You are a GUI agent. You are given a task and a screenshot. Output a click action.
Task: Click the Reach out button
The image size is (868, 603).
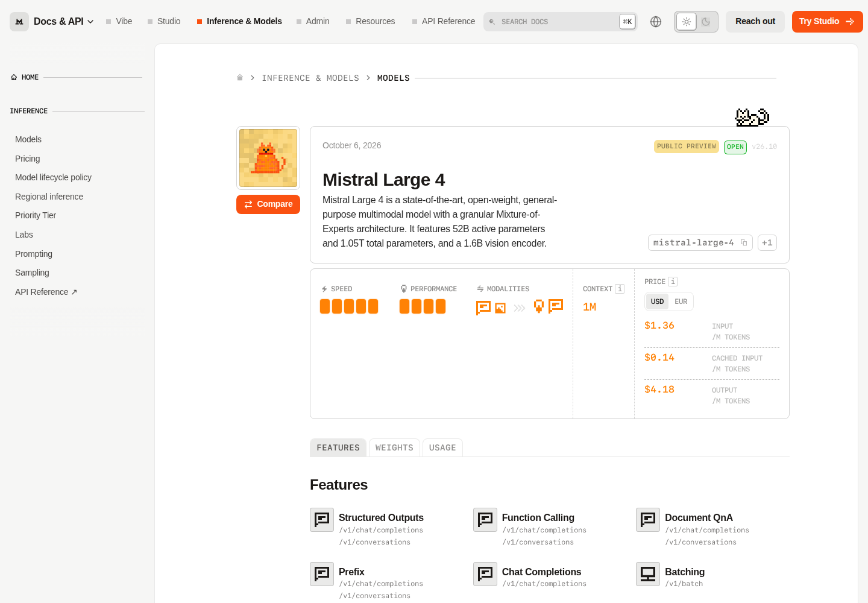[x=755, y=22]
